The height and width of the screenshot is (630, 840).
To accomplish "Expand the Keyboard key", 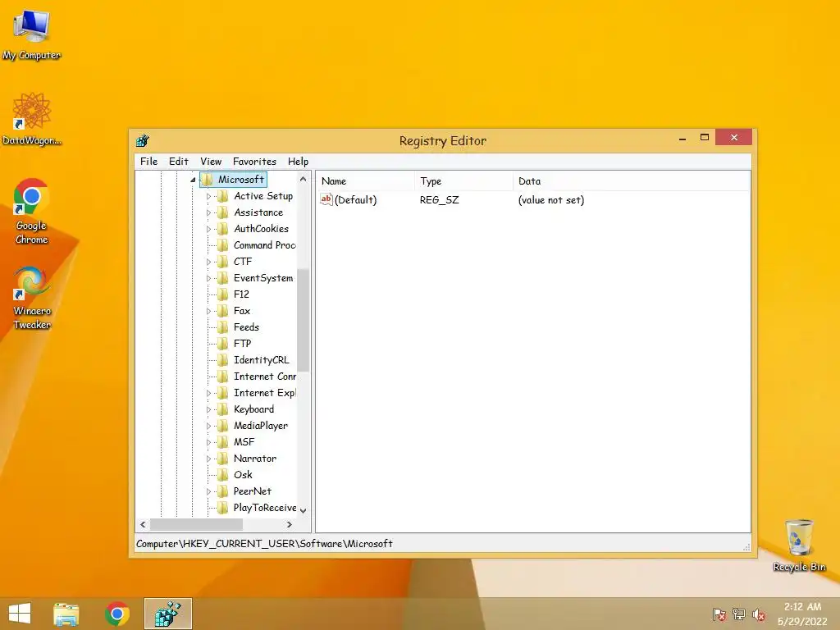I will pyautogui.click(x=208, y=410).
